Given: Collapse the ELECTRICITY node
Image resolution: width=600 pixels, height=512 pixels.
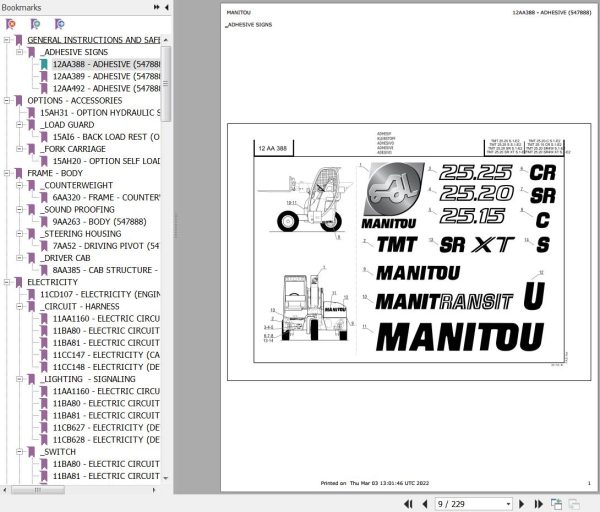Looking at the screenshot, I should click(x=7, y=282).
